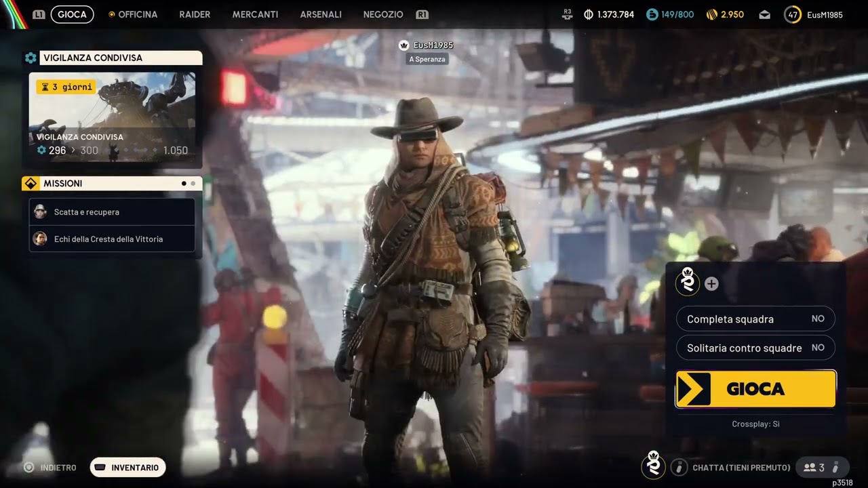Click the VIGILANZA CONDIVISA panel header
Image resolution: width=868 pixels, height=488 pixels.
tap(113, 58)
